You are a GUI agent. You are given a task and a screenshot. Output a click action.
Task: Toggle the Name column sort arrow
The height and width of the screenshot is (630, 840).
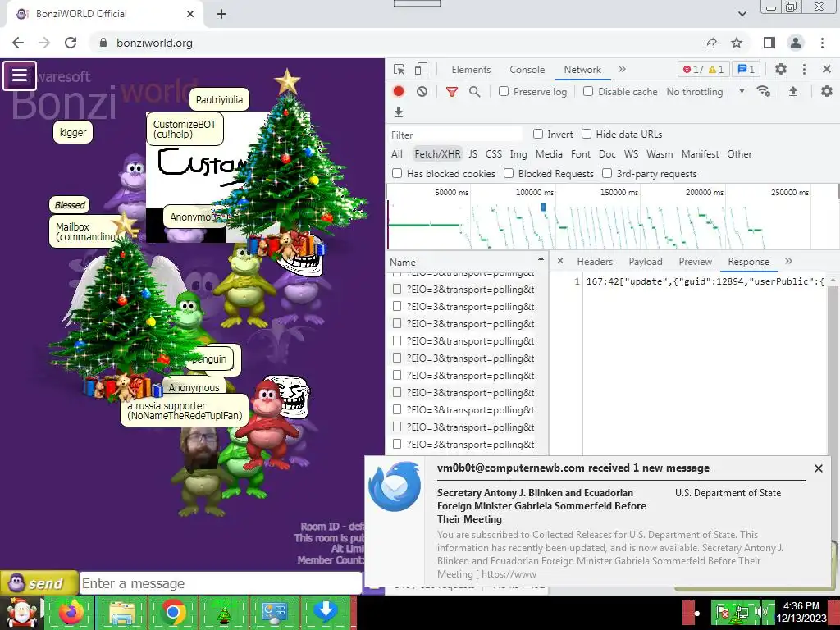click(x=541, y=259)
